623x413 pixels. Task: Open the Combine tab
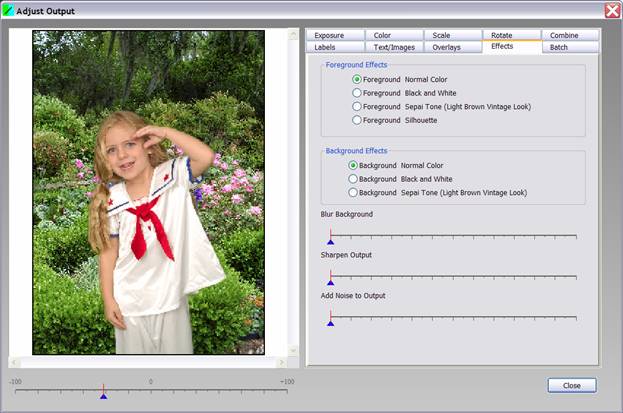[570, 35]
